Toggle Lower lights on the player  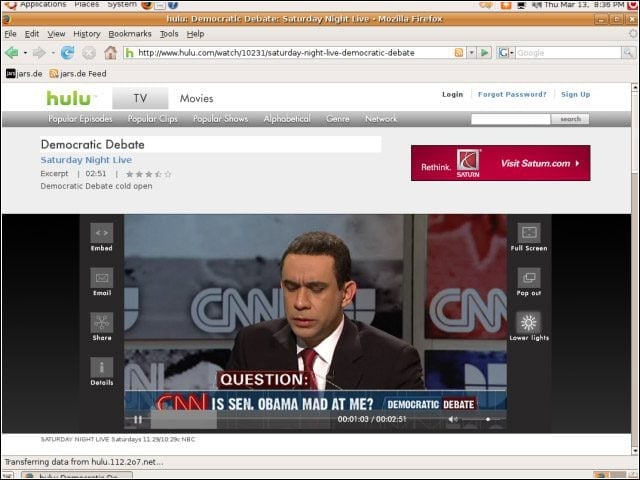(529, 323)
